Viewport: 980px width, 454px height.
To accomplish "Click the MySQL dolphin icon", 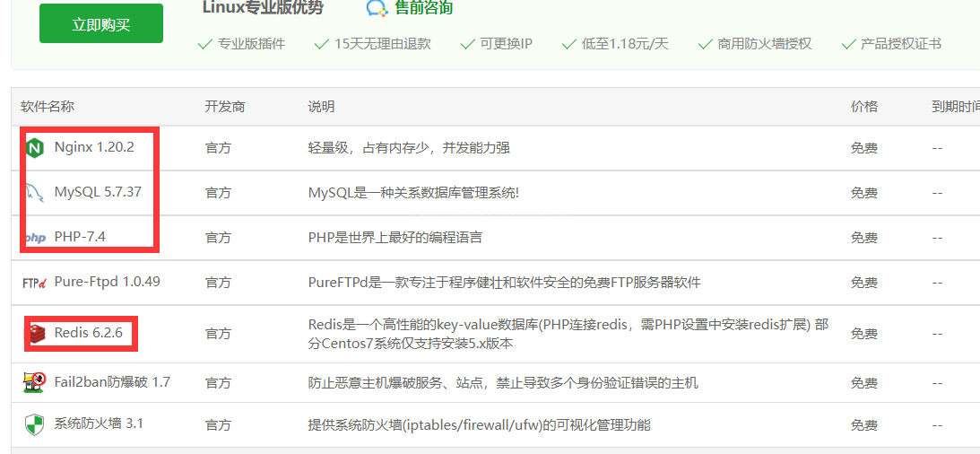I will 35,193.
